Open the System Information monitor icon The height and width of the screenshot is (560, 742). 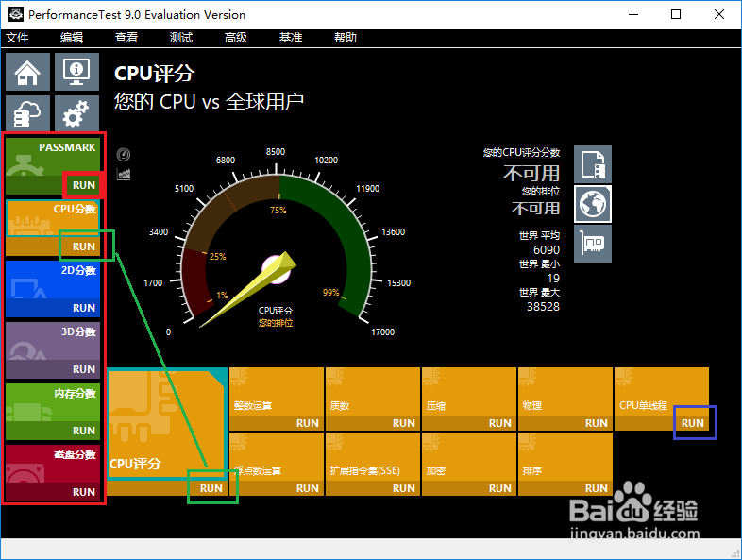pos(76,72)
